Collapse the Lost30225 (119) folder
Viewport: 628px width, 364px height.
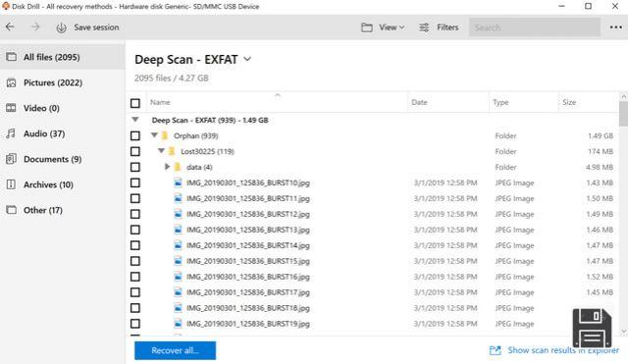point(161,151)
